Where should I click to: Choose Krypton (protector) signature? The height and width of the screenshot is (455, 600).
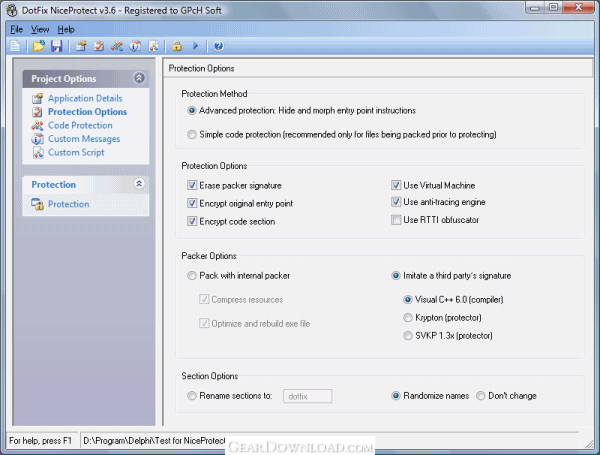[x=408, y=318]
